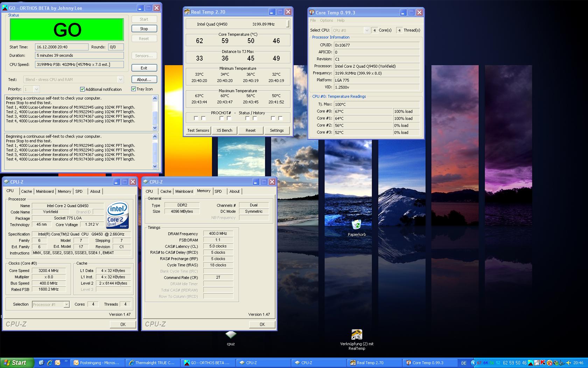Viewport: 588px width, 368px height.
Task: Click the Core Temp title bar icon
Action: pyautogui.click(x=311, y=12)
